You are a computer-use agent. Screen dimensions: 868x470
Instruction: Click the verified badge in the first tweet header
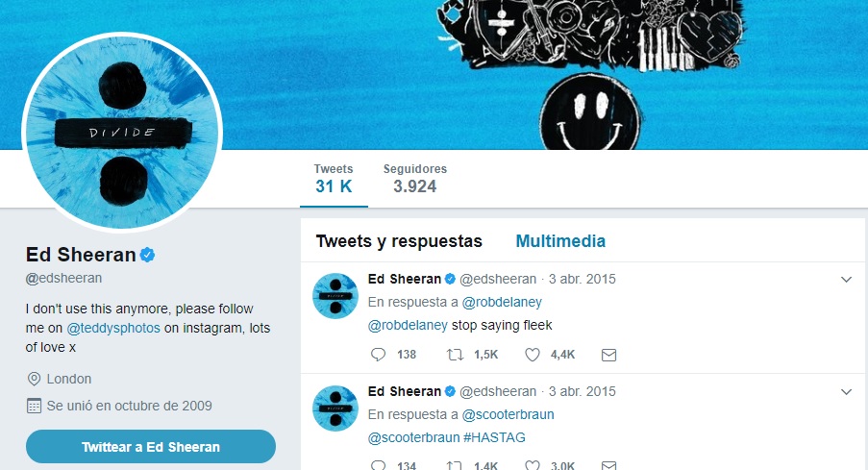[x=450, y=279]
